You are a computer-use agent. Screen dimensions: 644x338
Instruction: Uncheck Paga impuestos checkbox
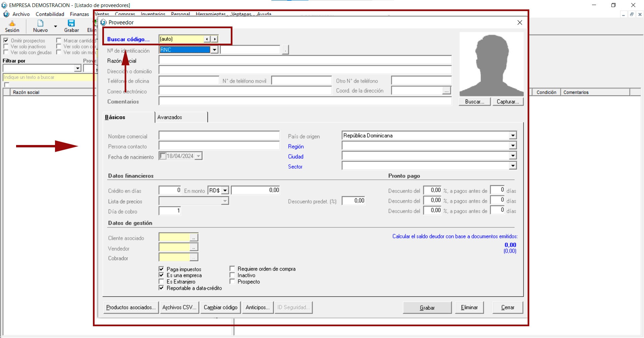tap(161, 269)
